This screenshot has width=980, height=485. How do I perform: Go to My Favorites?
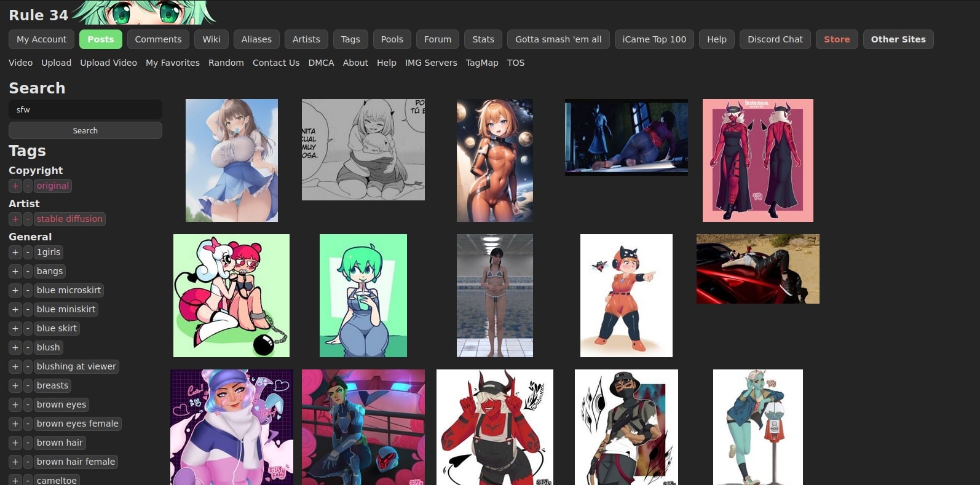tap(173, 63)
